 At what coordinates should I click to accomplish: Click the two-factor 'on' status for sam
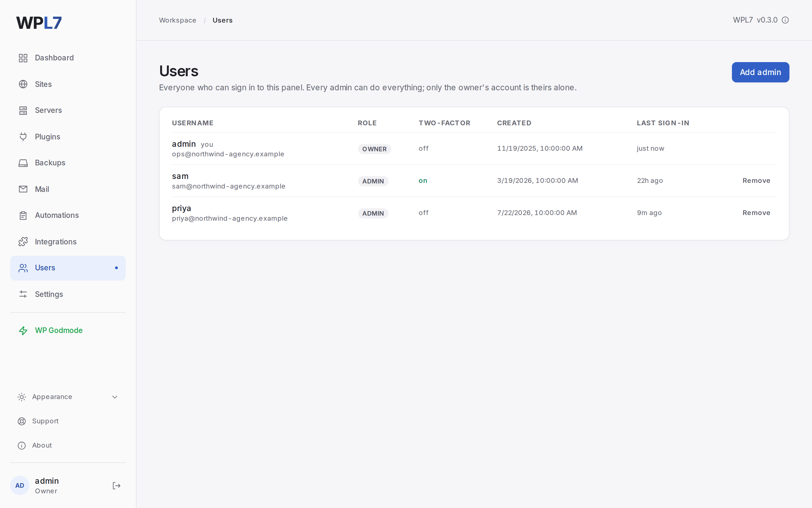tap(423, 181)
